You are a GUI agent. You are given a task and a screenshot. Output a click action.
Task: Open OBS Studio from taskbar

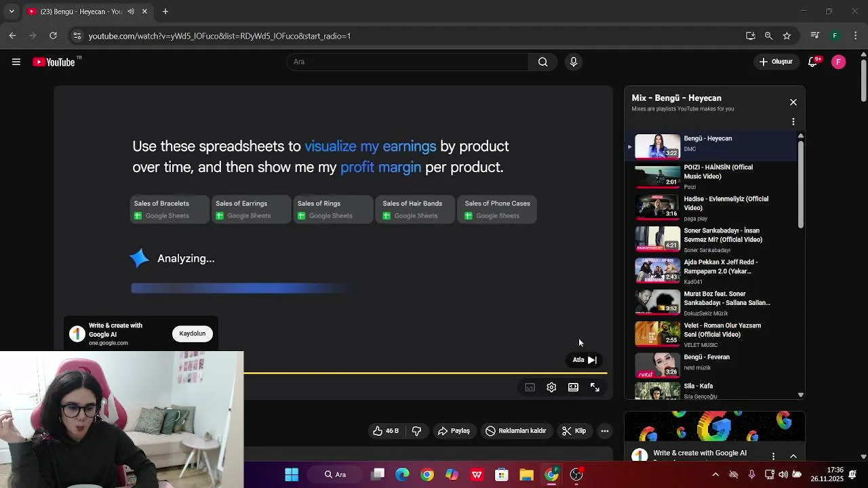coord(576,474)
